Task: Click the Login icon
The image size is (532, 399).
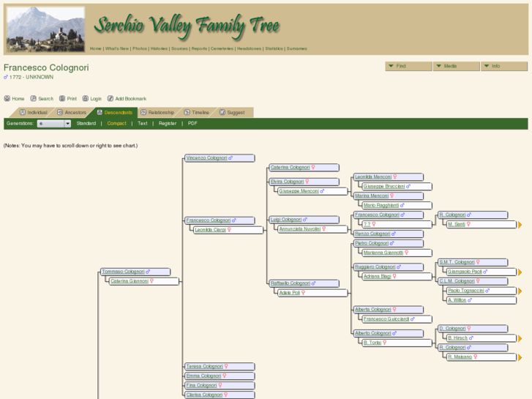Action: (86, 99)
